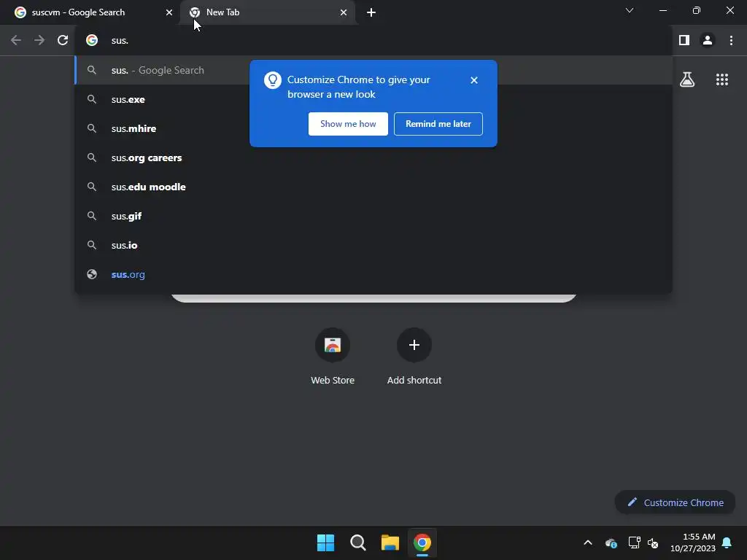The image size is (747, 560).
Task: Dismiss the Customize Chrome tooltip
Action: point(473,80)
